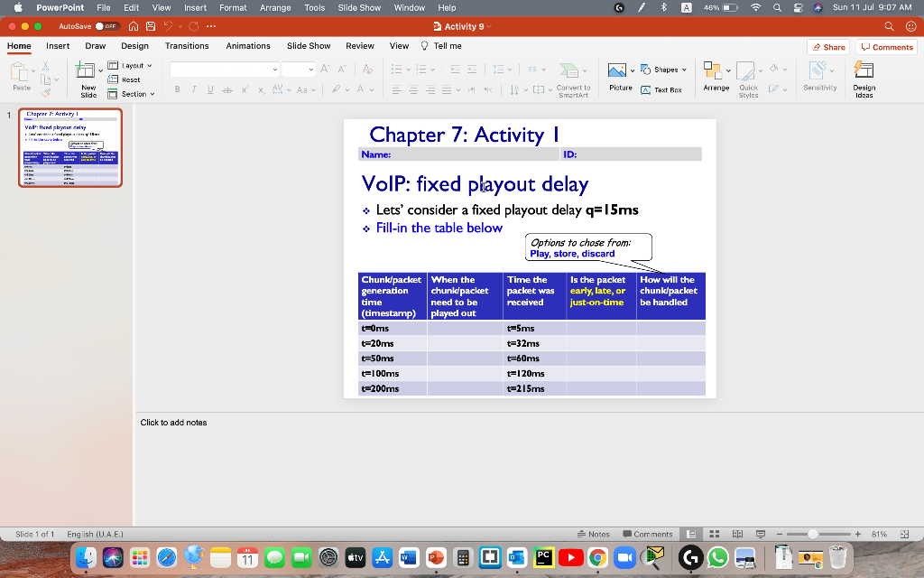
Task: Insert a Picture from the ribbon
Action: coord(618,71)
